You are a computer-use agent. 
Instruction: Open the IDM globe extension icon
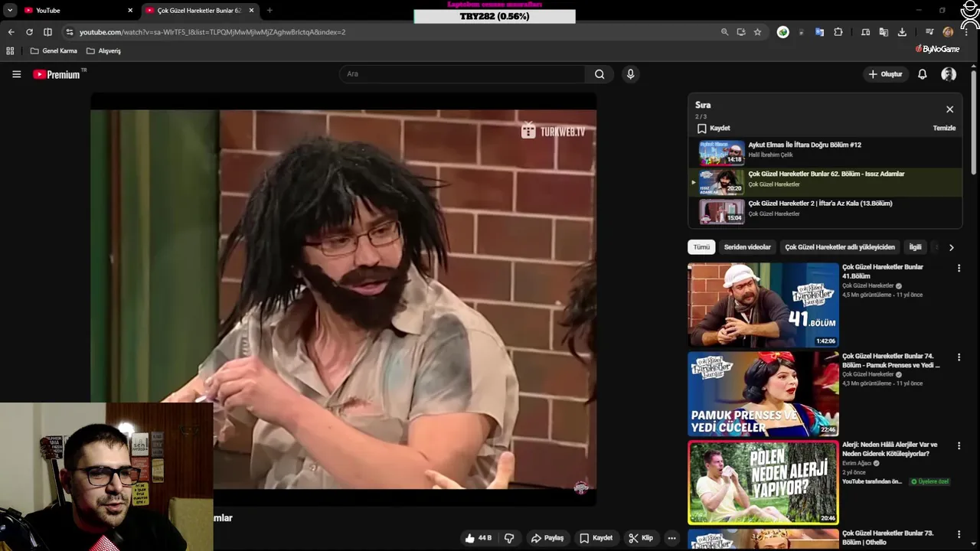pos(782,32)
